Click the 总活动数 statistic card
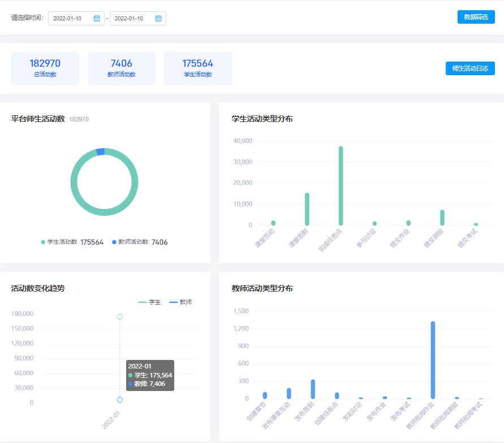This screenshot has width=504, height=443. (45, 68)
